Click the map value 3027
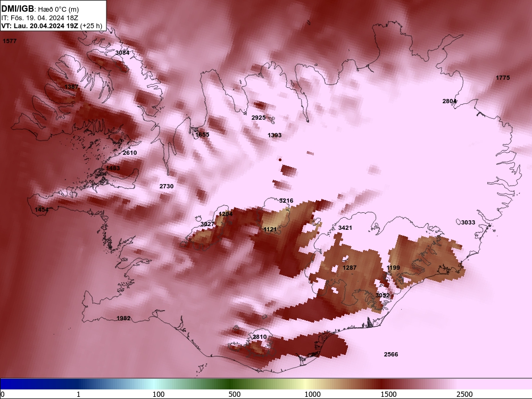 pos(207,225)
